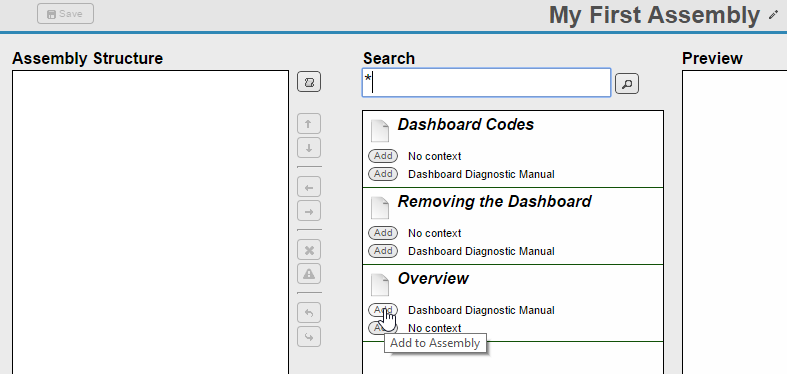Outdent item with the left arrow button
Image resolution: width=787 pixels, height=374 pixels.
point(309,187)
